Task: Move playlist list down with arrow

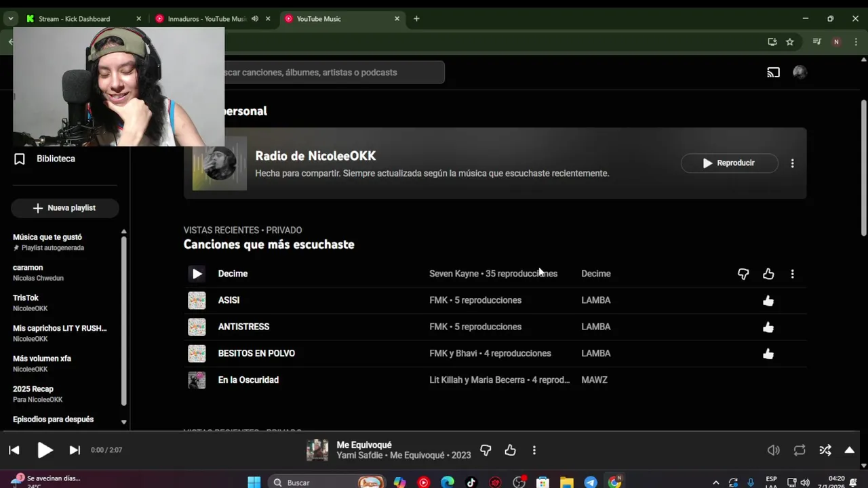Action: point(123,422)
